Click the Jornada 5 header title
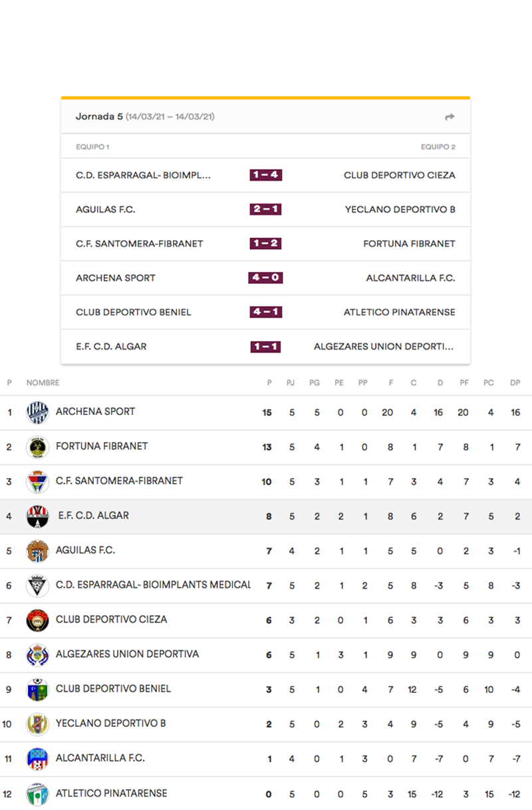532x810 pixels. coord(99,116)
